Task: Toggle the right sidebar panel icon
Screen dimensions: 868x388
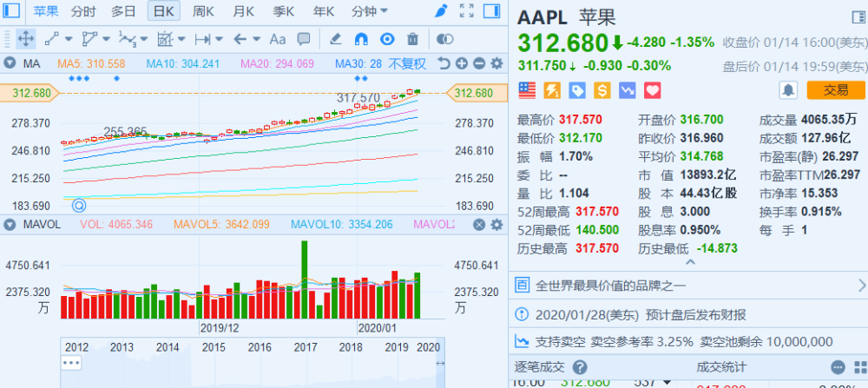Action: [491, 10]
